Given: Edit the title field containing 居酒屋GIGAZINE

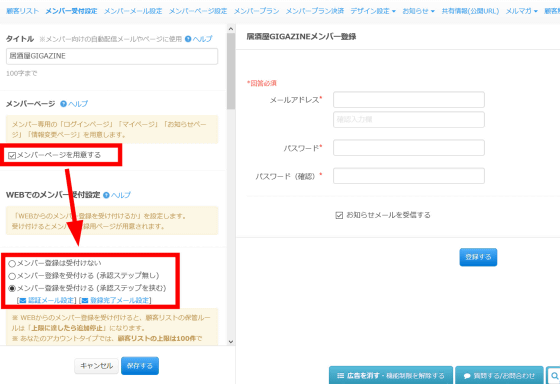Looking at the screenshot, I should click(x=112, y=56).
